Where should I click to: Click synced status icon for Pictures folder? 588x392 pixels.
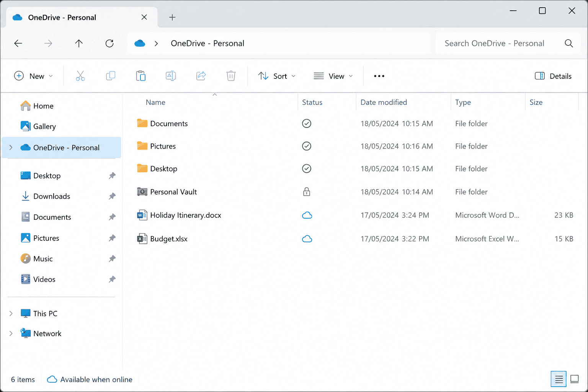click(x=307, y=146)
